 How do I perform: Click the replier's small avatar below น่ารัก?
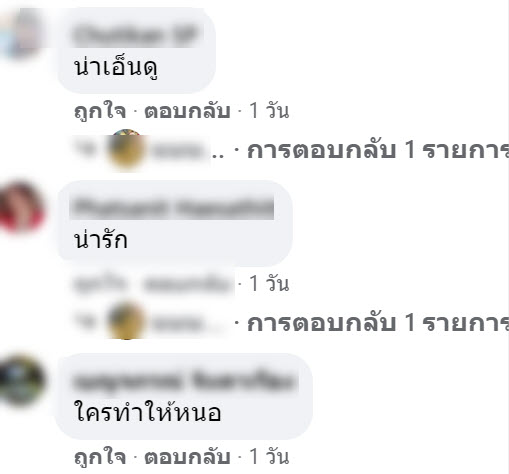coord(126,321)
